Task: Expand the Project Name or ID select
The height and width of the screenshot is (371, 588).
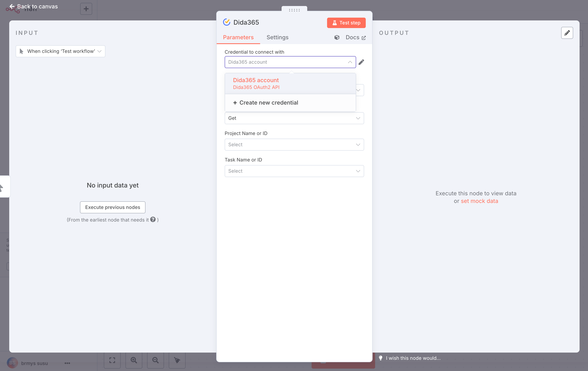Action: pyautogui.click(x=294, y=144)
